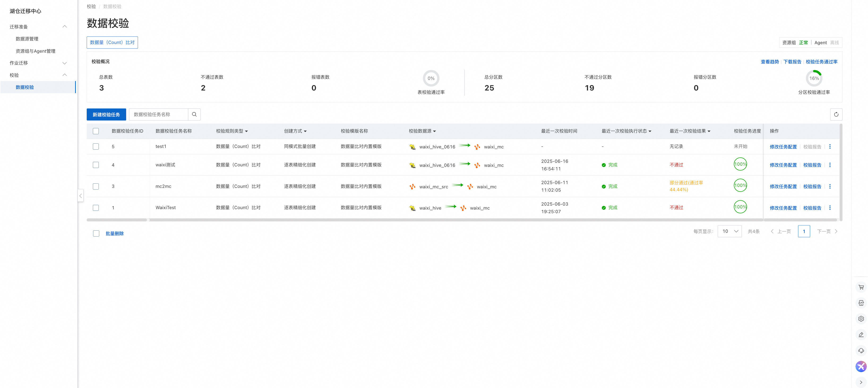Expand the 作业迁移 menu section

click(x=65, y=63)
